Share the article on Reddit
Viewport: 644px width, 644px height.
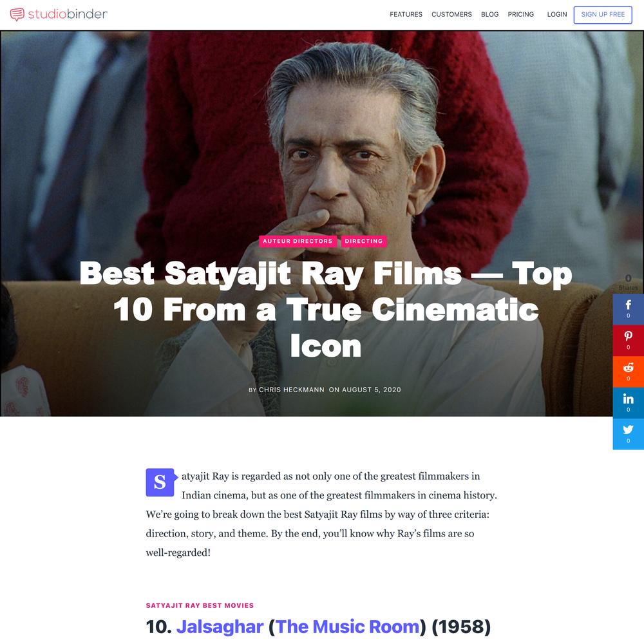tap(628, 372)
